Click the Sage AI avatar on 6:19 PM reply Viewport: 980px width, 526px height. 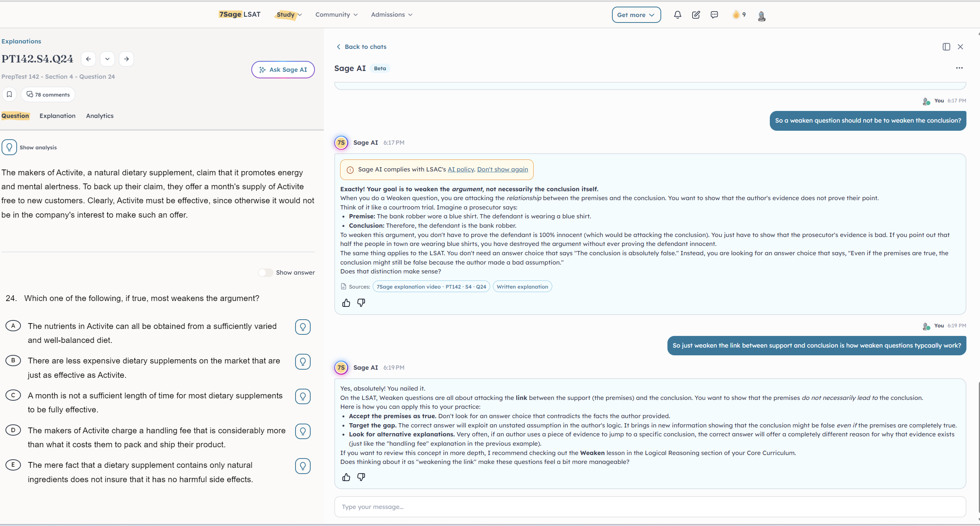pyautogui.click(x=341, y=367)
